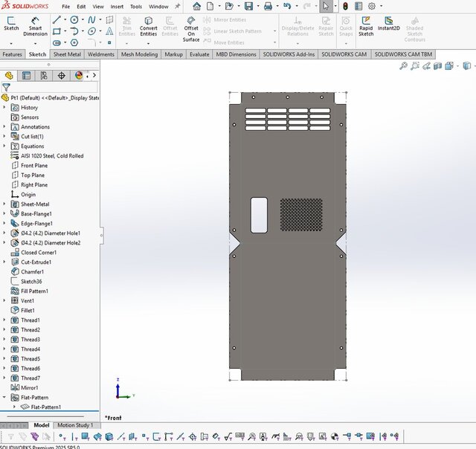This screenshot has width=476, height=449.
Task: Open the File menu
Action: (x=65, y=7)
